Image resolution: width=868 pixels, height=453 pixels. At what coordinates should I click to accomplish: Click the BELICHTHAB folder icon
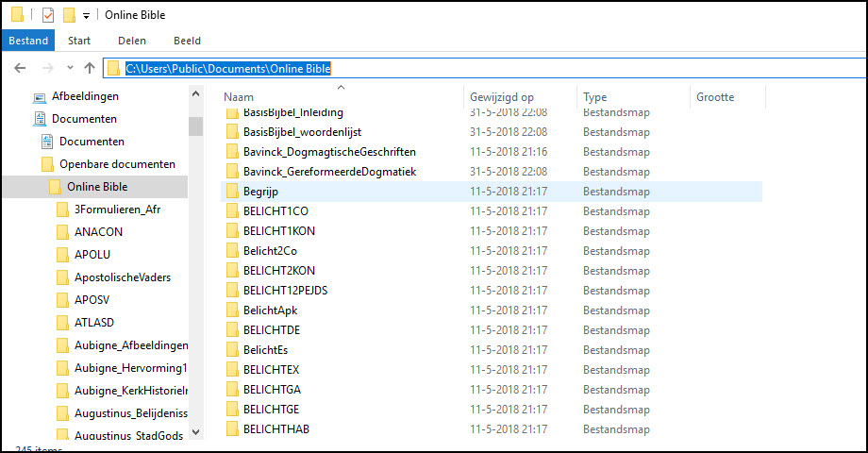232,429
